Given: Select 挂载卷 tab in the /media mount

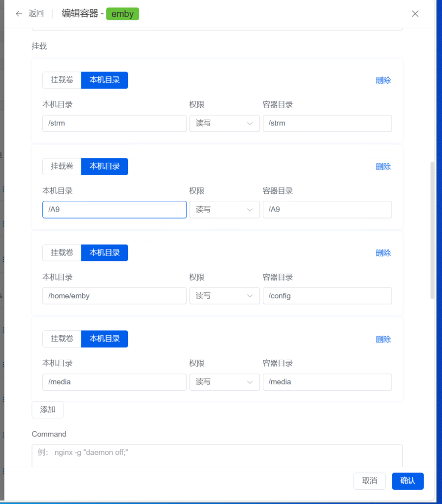Looking at the screenshot, I should (x=62, y=339).
